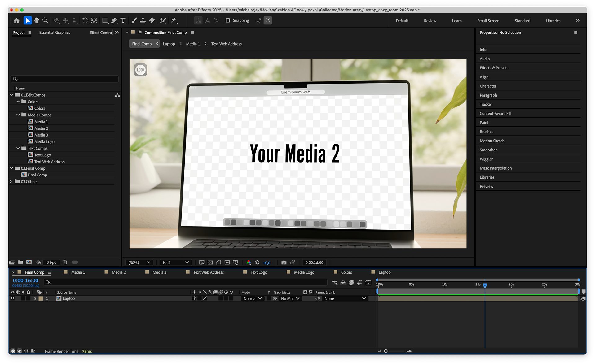
Task: Hide the Laptop layer with eye toggle
Action: coord(13,298)
